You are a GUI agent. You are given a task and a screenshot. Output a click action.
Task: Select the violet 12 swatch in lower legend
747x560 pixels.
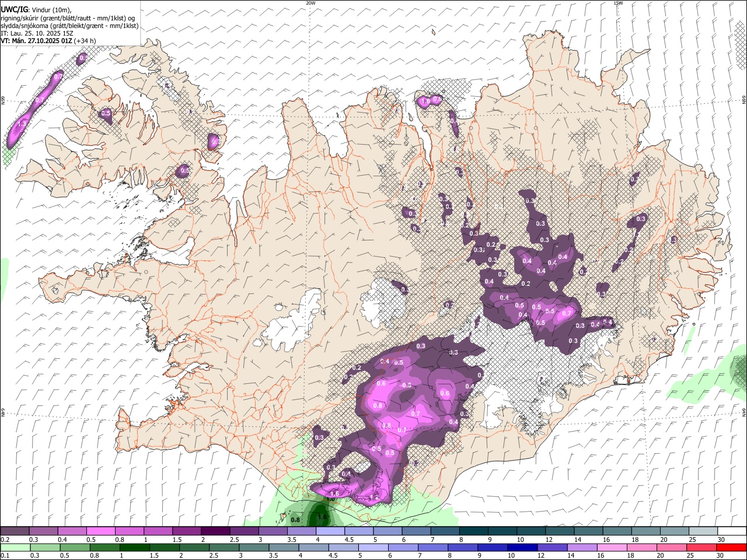(x=552, y=547)
